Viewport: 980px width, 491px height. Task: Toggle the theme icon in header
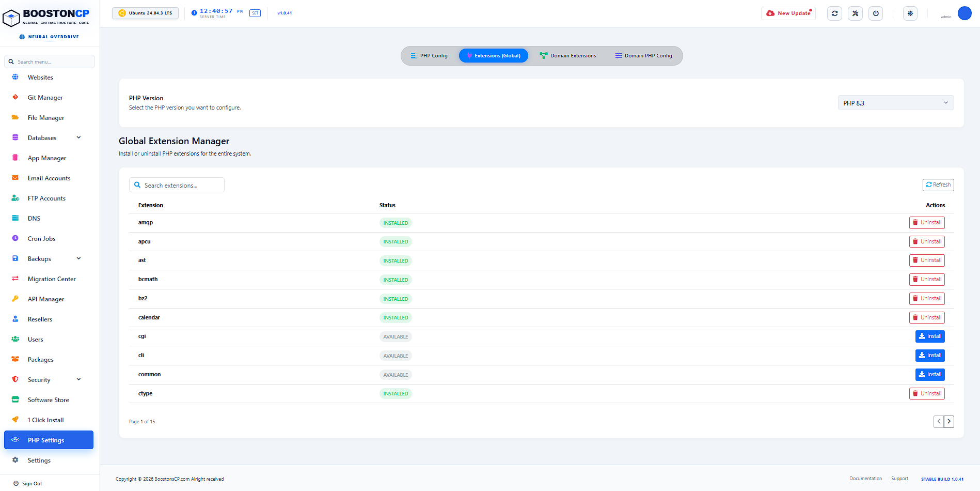click(910, 13)
